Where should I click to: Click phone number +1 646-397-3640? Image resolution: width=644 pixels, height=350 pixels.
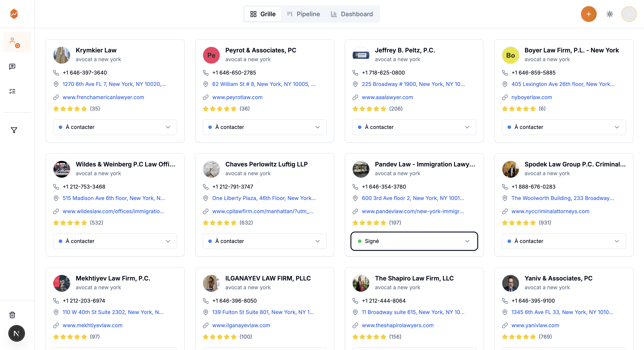(x=85, y=73)
